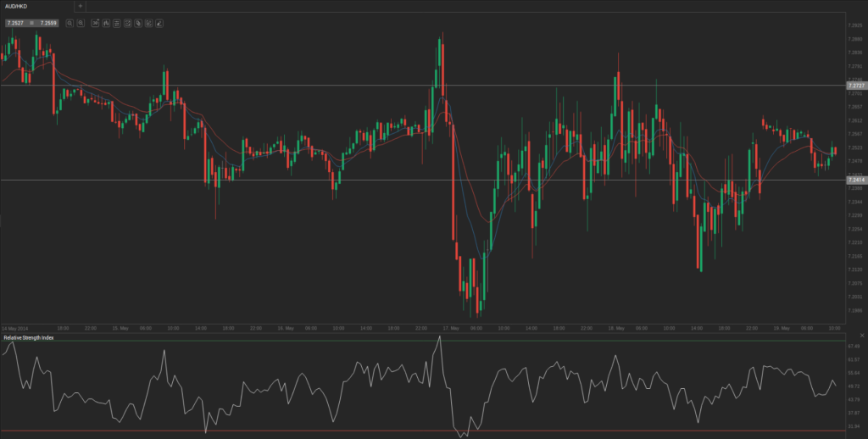Click the chart template edit icon
Image resolution: width=868 pixels, height=439 pixels.
127,23
